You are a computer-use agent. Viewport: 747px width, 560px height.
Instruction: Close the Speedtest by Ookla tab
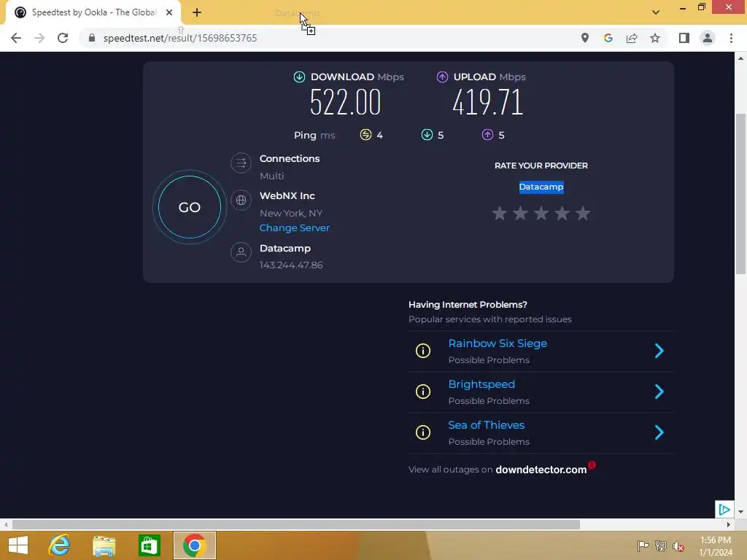pos(169,12)
